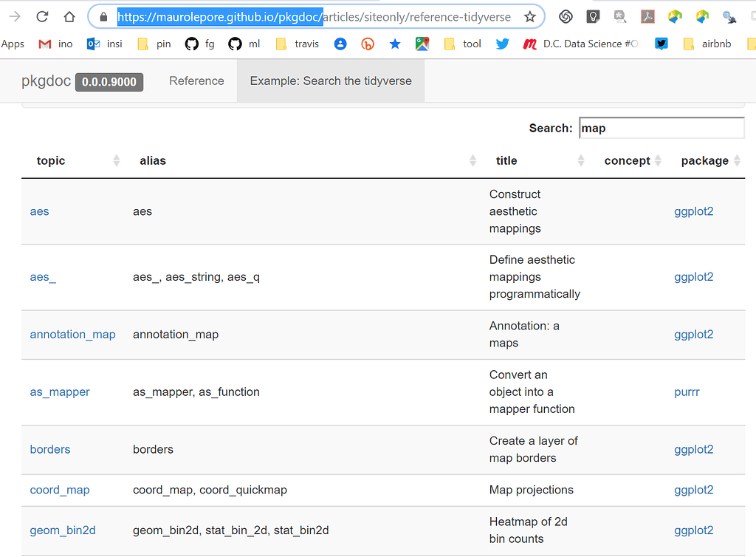This screenshot has height=557, width=756.
Task: Open the 'airbnb' bookmark folder
Action: point(707,44)
